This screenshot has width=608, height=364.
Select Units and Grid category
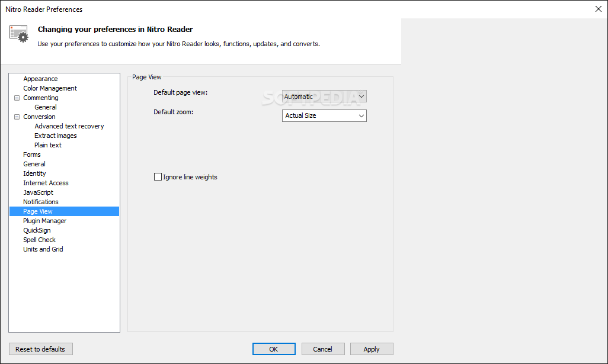[x=43, y=249]
